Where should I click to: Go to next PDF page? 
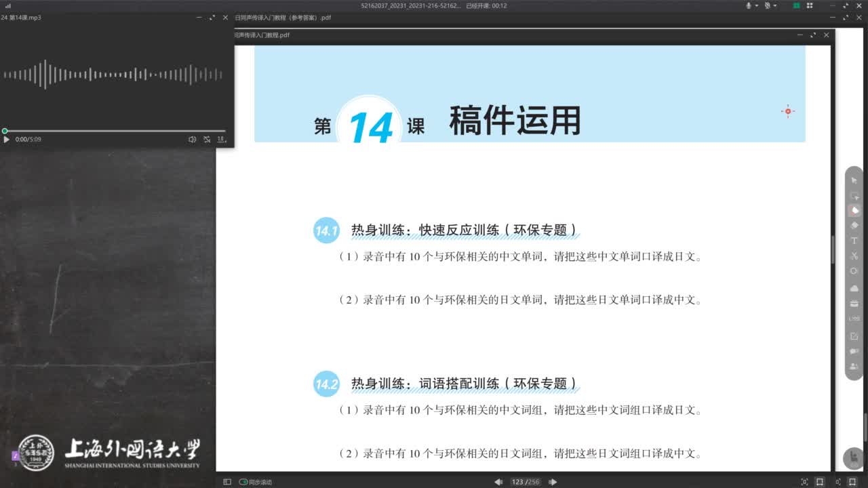[553, 482]
